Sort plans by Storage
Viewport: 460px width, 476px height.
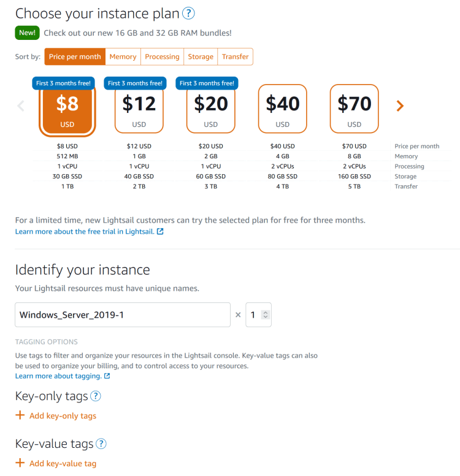pos(201,56)
